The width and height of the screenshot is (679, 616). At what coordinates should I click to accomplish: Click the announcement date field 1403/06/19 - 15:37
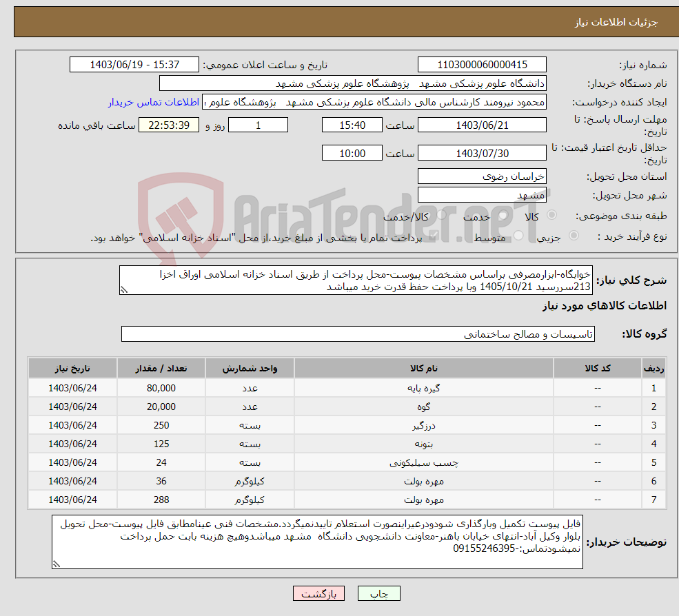coord(134,65)
